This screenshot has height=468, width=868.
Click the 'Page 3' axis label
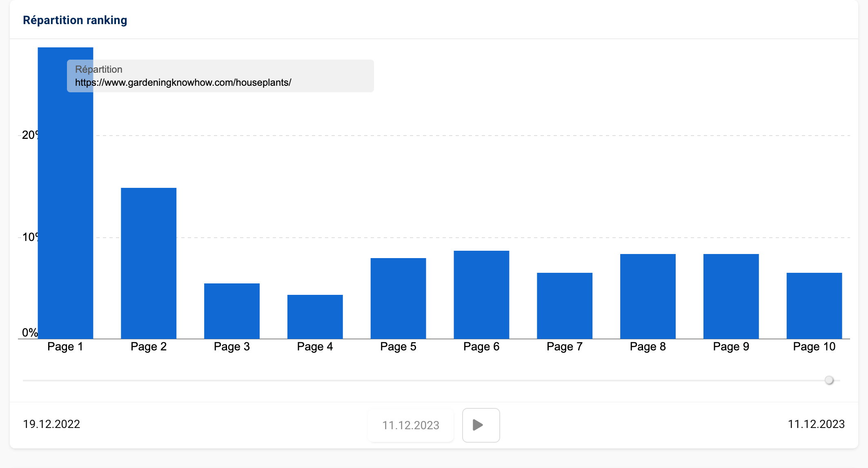pyautogui.click(x=232, y=347)
